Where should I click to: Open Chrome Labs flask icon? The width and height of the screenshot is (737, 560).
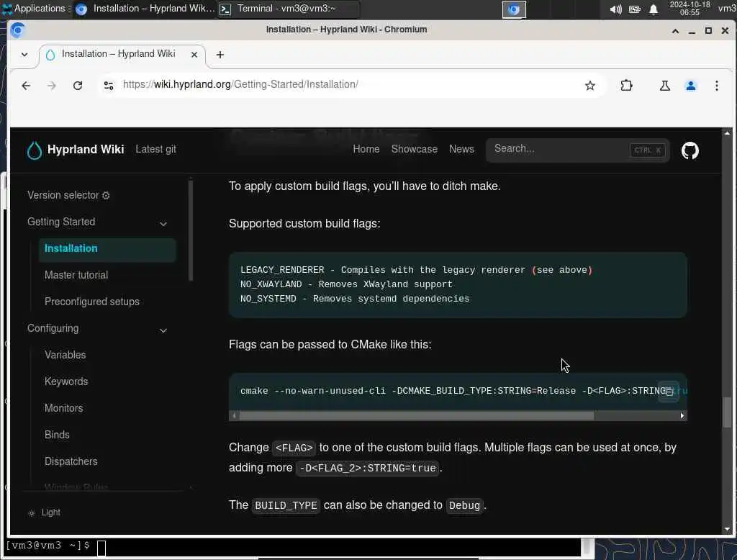[x=664, y=85]
